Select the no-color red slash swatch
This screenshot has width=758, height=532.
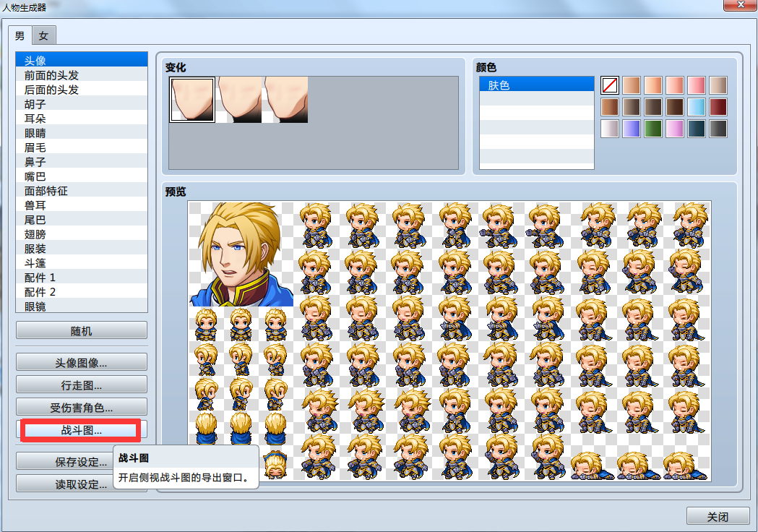point(610,85)
